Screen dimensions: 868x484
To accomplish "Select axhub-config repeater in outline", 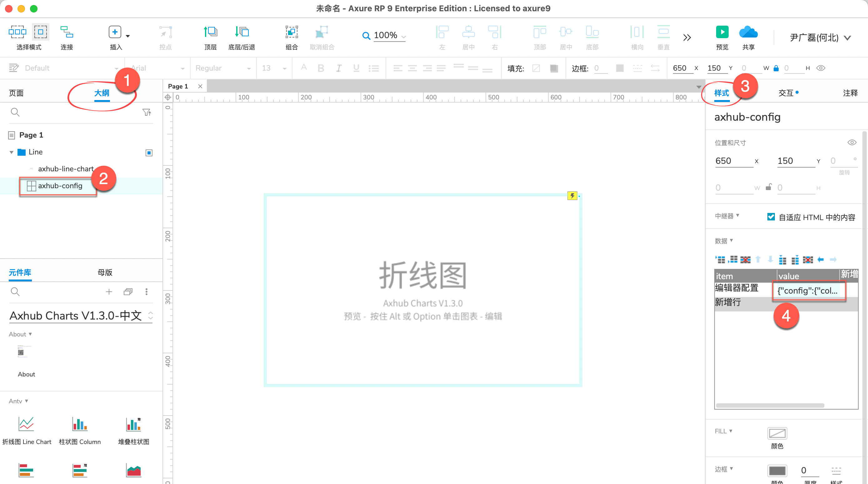I will coord(60,186).
